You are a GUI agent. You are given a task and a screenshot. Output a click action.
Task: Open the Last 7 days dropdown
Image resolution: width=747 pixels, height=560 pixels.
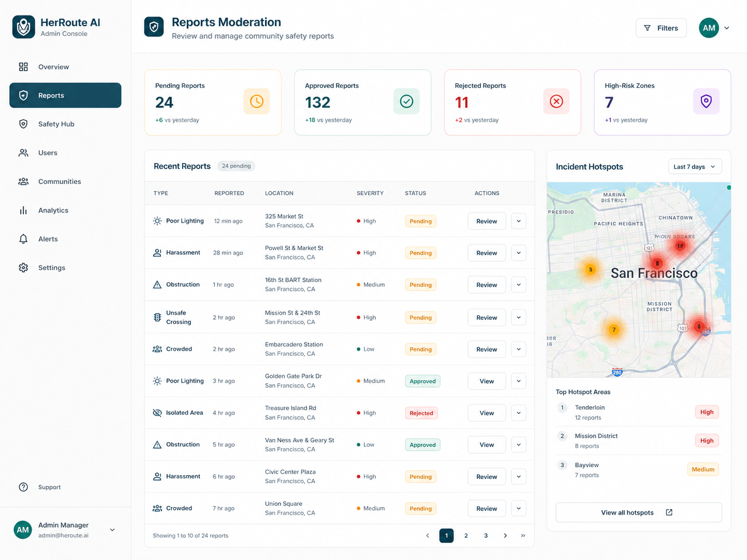694,167
